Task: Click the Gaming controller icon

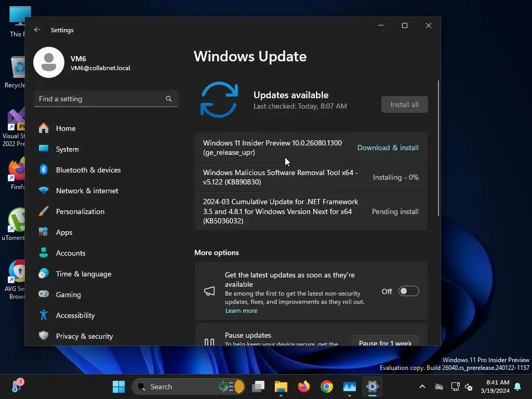Action: (44, 294)
